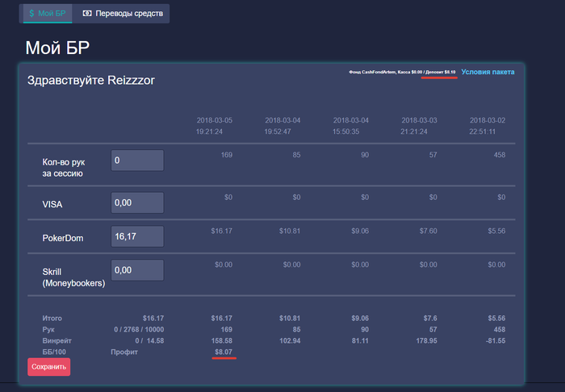Click winrate value 158.58
The image size is (565, 392).
(x=222, y=340)
